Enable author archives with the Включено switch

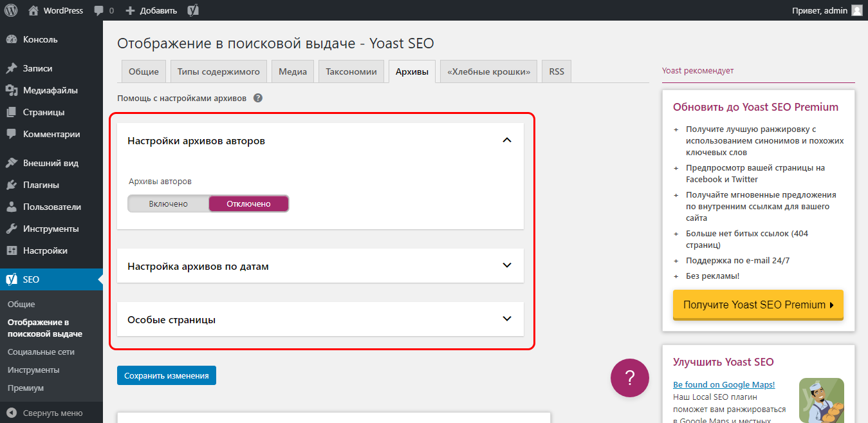pos(167,203)
